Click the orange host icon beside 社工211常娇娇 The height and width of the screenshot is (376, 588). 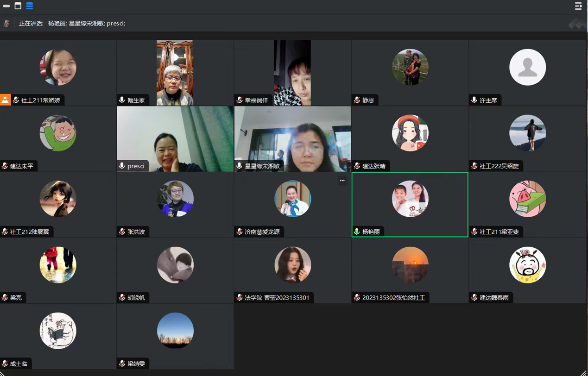coord(5,100)
